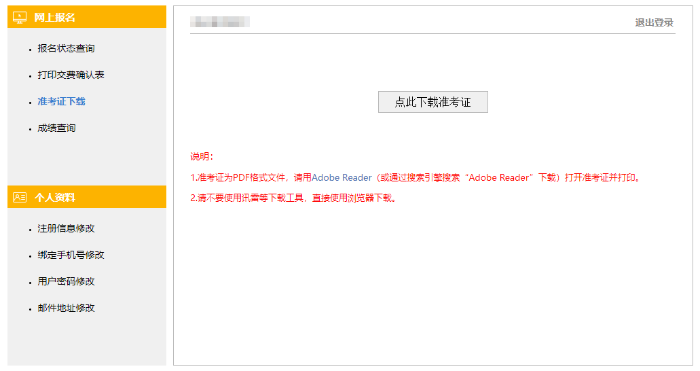This screenshot has width=700, height=371.
Task: Click instruction 2 about 迅雷 download tools
Action: pos(293,198)
